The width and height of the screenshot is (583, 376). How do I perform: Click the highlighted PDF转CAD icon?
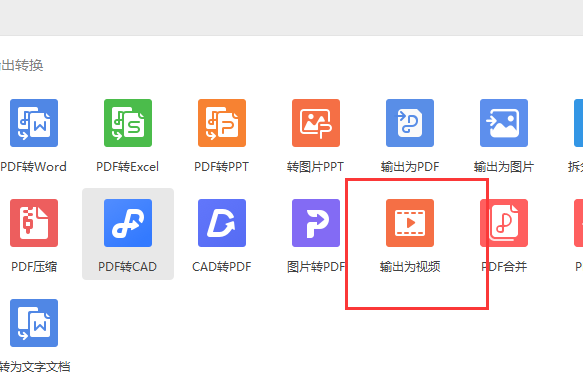point(128,223)
